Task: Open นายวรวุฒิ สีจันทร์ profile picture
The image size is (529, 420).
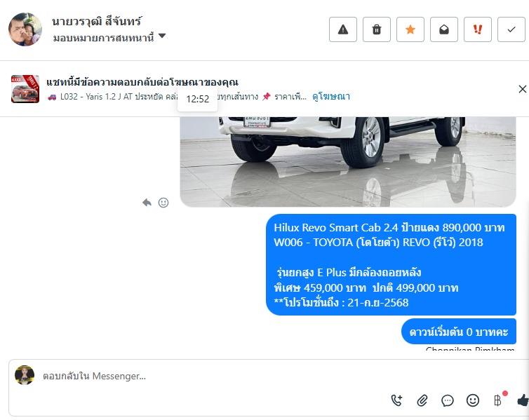Action: [25, 29]
